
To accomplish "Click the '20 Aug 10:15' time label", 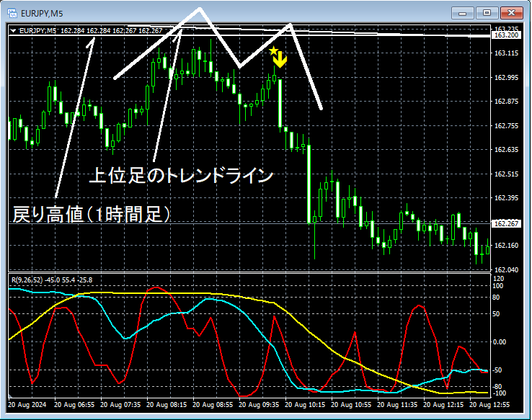I will 305,404.
